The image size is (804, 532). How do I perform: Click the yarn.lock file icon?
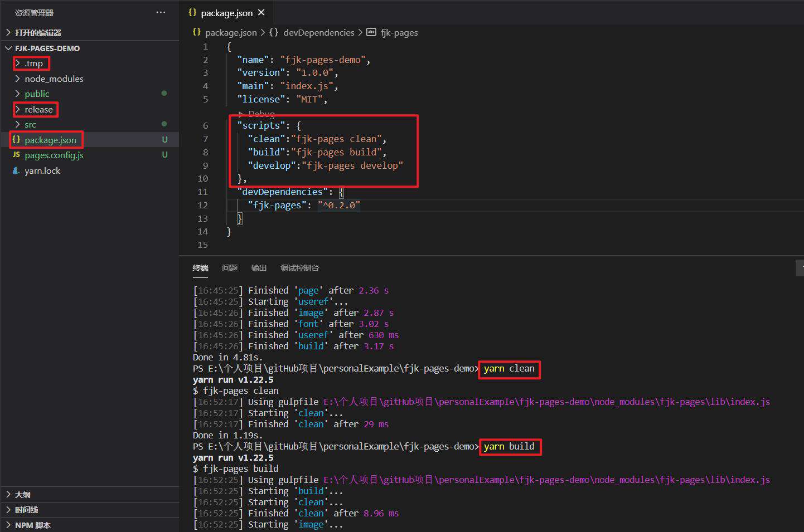[x=16, y=170]
